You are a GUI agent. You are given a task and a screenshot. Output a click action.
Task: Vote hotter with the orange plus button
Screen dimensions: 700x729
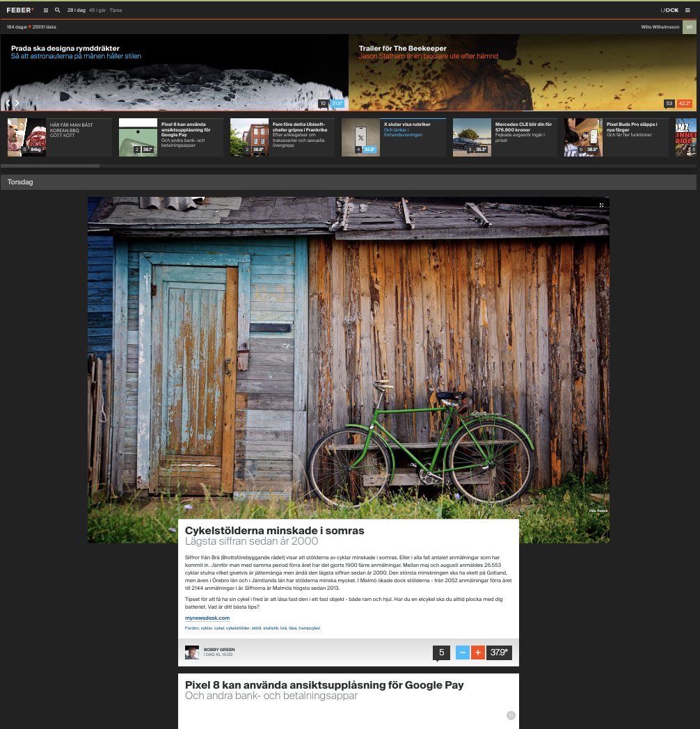[477, 652]
